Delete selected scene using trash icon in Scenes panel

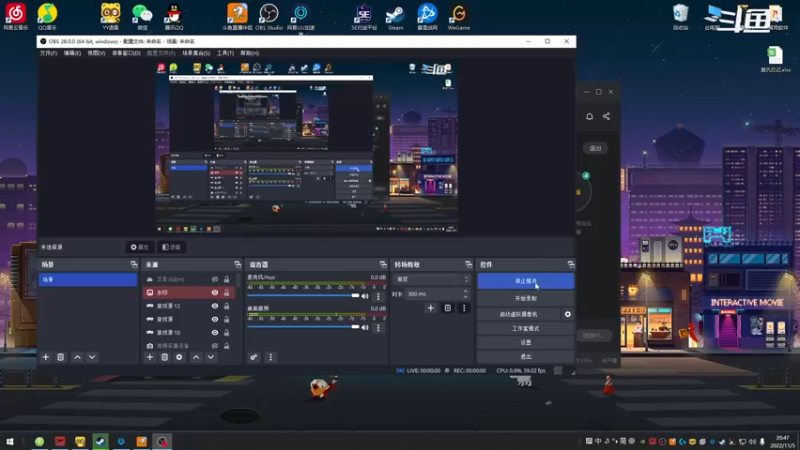point(60,357)
